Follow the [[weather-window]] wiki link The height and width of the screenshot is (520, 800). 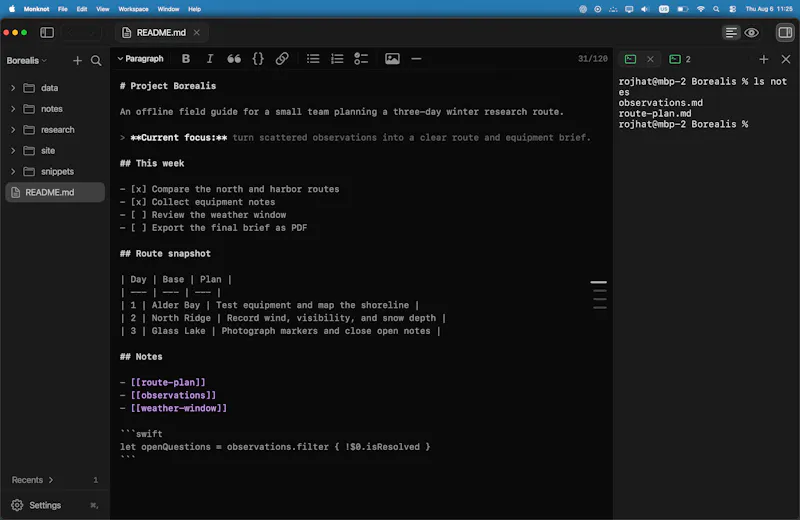tap(179, 408)
